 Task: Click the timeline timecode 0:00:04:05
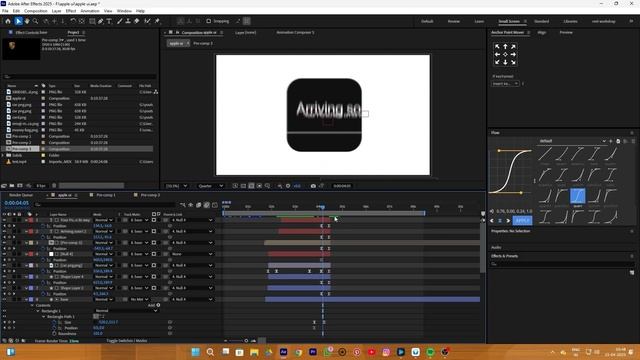click(17, 203)
